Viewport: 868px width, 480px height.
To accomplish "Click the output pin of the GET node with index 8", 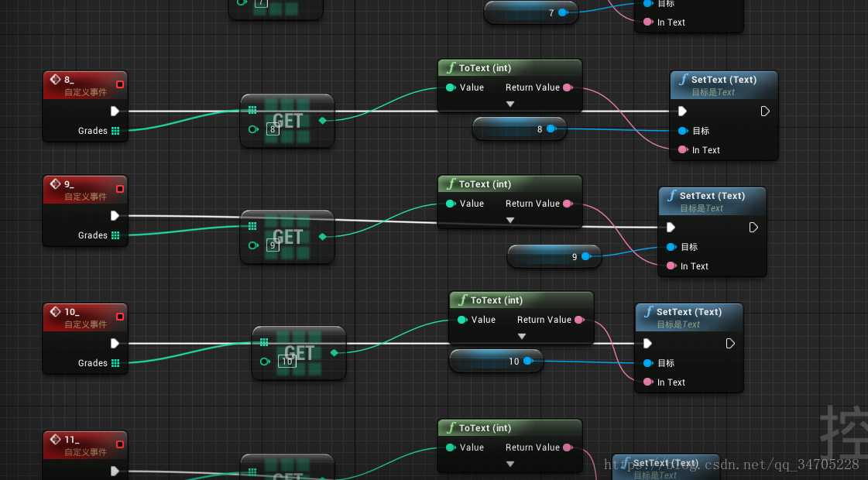I will coord(323,120).
